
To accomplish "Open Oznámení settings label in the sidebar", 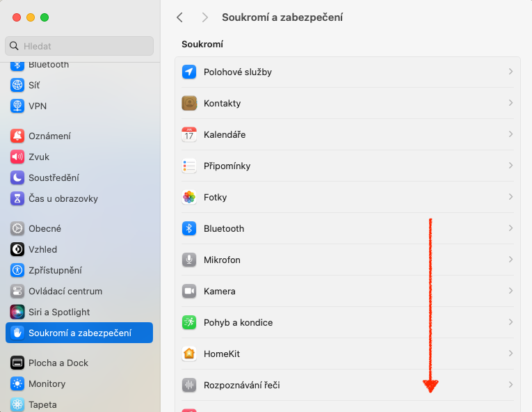I will (49, 136).
